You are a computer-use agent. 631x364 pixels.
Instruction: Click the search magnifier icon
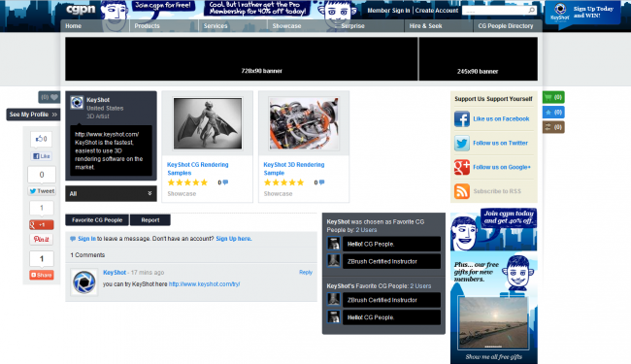[x=532, y=10]
